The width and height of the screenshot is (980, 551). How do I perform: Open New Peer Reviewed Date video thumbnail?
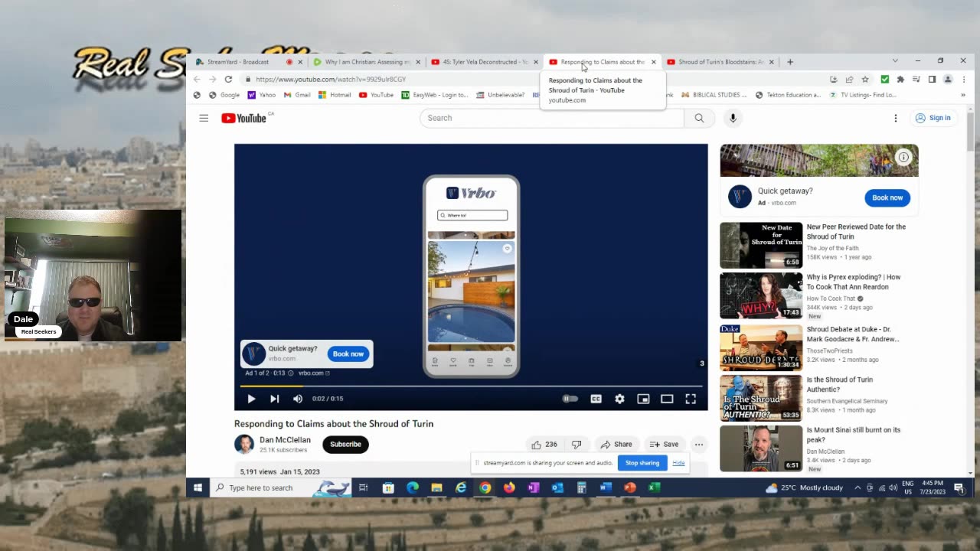point(761,245)
